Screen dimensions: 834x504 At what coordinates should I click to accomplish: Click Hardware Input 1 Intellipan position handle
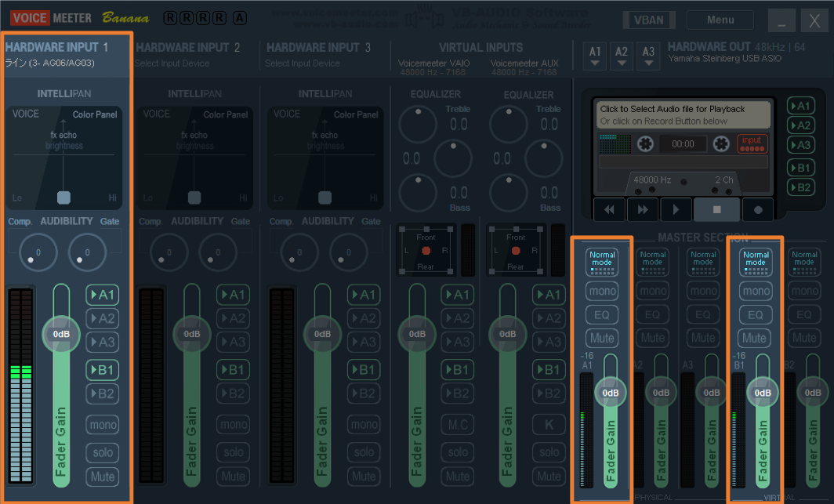pyautogui.click(x=63, y=198)
